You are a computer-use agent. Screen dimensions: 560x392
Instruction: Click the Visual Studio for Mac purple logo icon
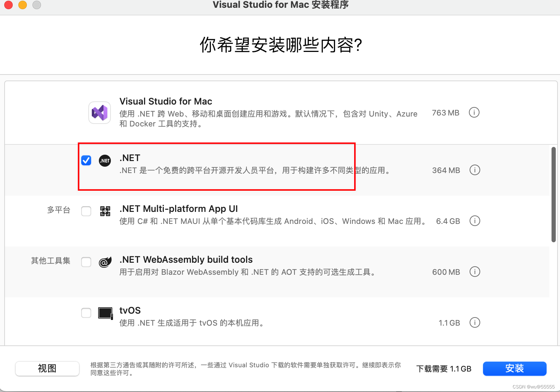click(x=100, y=113)
